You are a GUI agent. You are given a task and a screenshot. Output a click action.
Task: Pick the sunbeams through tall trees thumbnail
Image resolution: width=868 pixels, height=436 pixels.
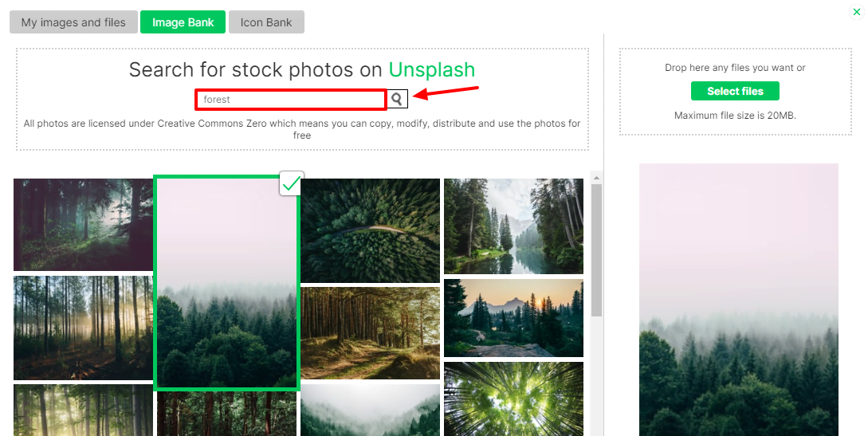click(x=83, y=328)
